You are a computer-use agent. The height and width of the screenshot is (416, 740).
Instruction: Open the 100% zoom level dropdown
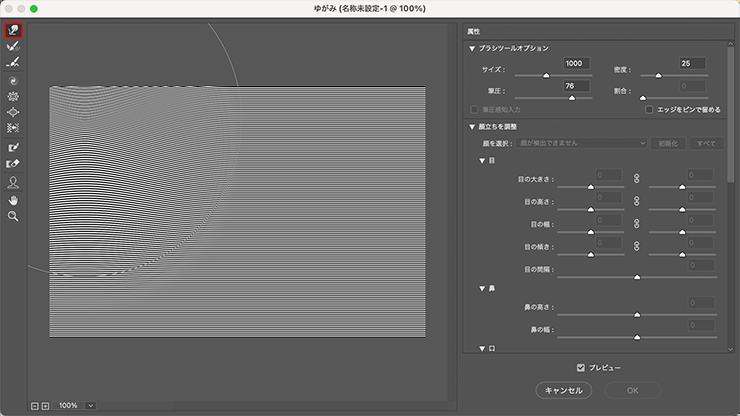(x=91, y=406)
